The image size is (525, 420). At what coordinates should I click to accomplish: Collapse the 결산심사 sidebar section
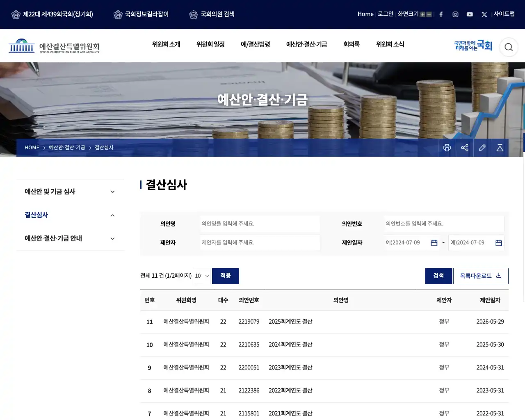70,215
